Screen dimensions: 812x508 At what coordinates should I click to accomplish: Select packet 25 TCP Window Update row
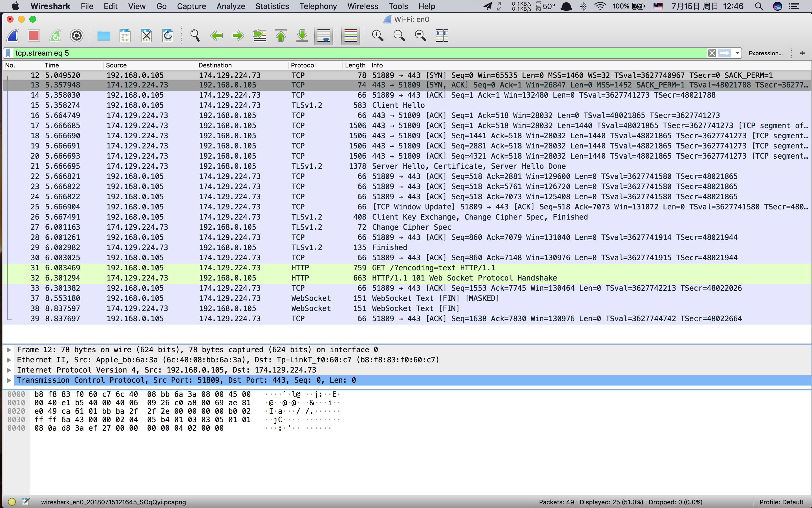click(407, 207)
